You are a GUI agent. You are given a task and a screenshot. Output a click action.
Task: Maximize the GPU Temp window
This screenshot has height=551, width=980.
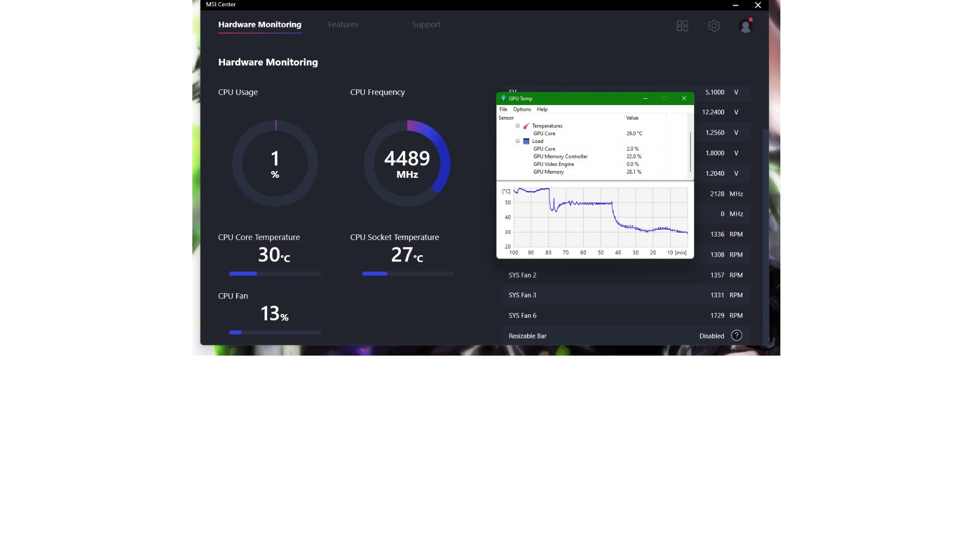tap(664, 98)
